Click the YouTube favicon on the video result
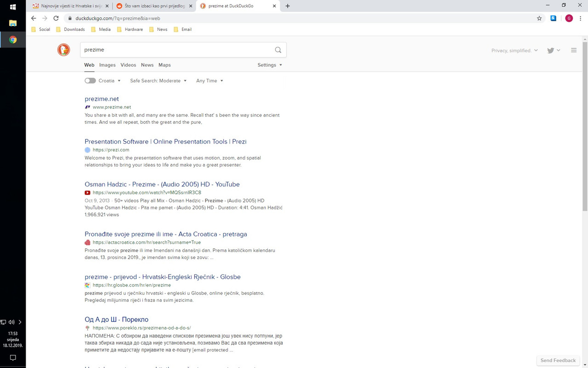This screenshot has width=588, height=368. [87, 193]
